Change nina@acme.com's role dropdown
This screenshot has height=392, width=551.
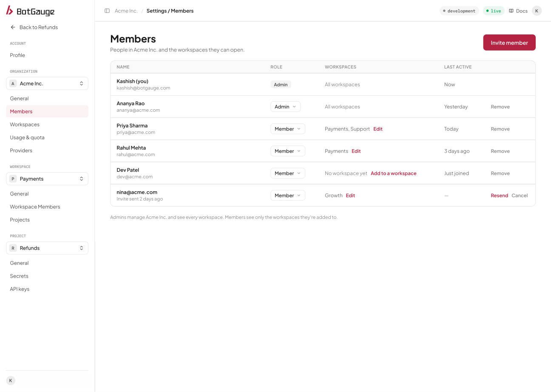[287, 196]
